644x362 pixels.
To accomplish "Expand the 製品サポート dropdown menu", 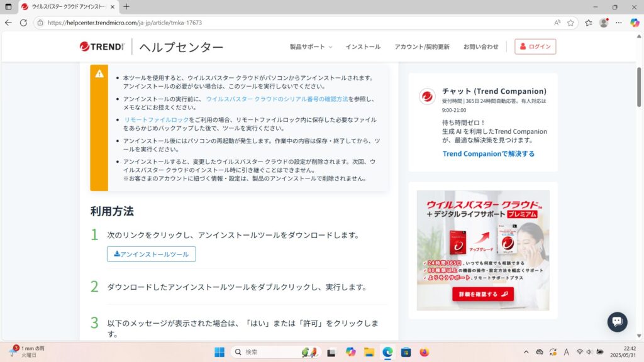I will click(x=311, y=47).
